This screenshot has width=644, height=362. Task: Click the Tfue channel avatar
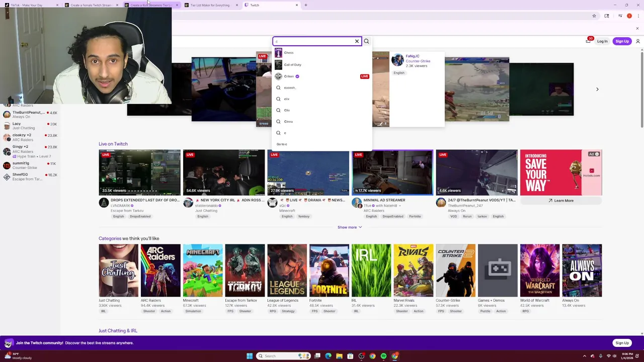pos(357,203)
